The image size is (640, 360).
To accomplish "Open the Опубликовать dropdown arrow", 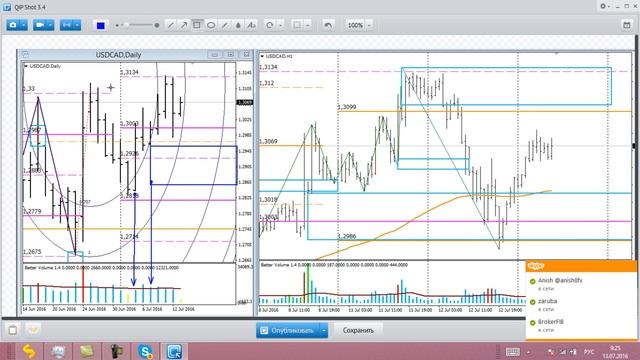I will click(x=324, y=330).
